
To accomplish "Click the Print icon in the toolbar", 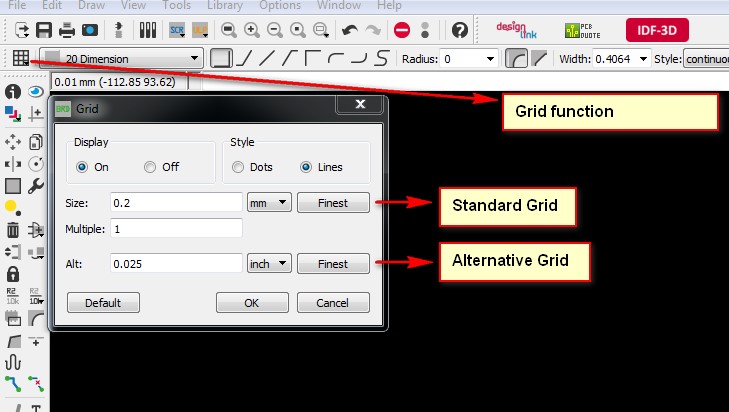I will pos(66,30).
